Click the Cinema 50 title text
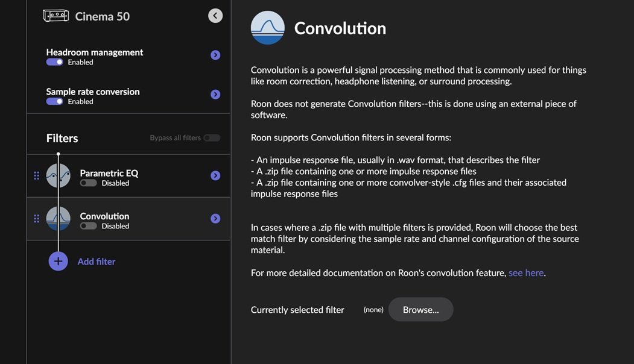634x364 pixels. 103,16
